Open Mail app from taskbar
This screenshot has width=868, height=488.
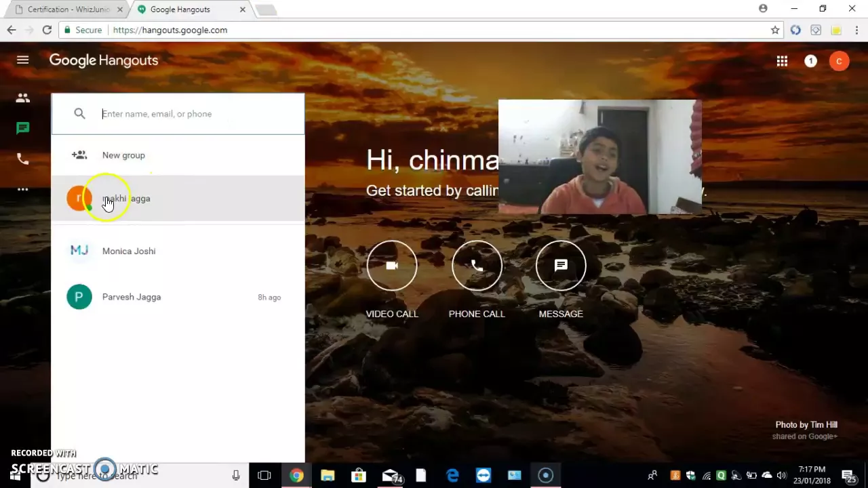(391, 476)
